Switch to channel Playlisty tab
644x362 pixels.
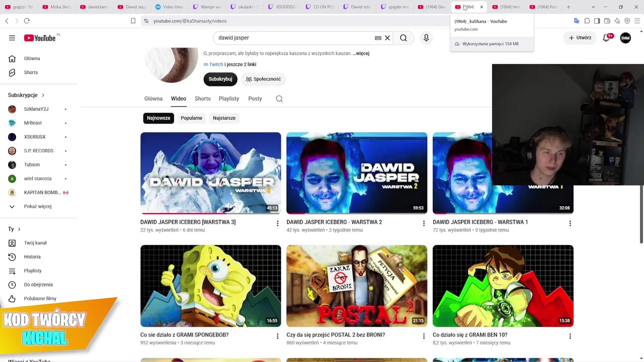click(229, 99)
